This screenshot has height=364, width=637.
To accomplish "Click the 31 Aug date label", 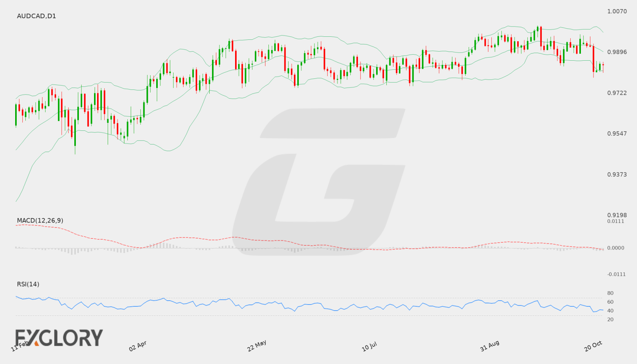I will (x=490, y=346).
